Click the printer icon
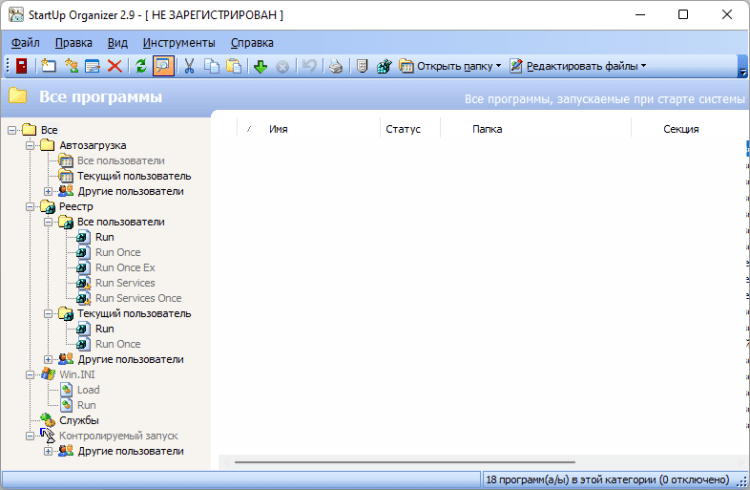The image size is (750, 490). coord(336,66)
